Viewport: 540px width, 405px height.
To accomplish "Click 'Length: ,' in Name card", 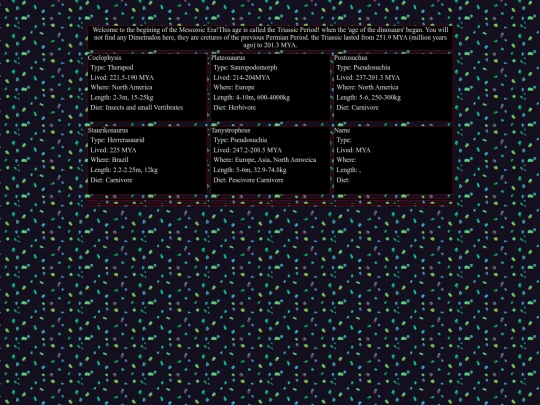I will (349, 170).
